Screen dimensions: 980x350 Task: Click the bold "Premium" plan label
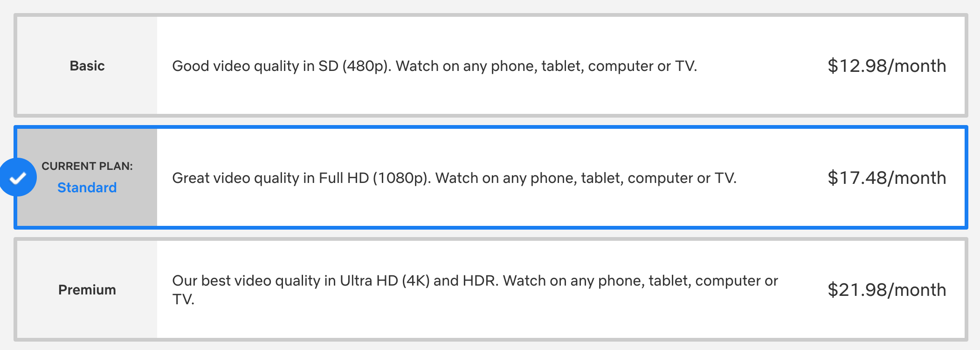point(87,290)
